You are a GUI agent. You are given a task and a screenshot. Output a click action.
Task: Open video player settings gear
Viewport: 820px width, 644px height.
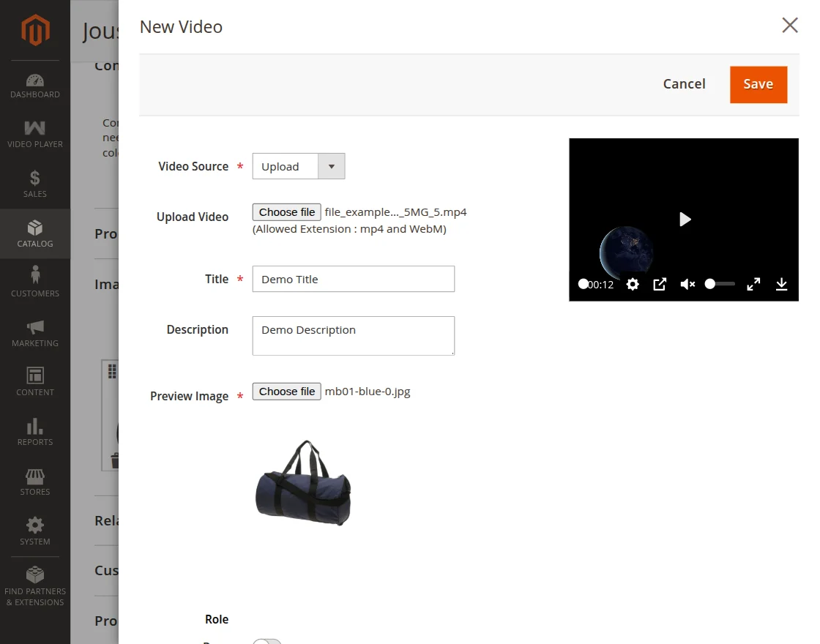pyautogui.click(x=633, y=284)
